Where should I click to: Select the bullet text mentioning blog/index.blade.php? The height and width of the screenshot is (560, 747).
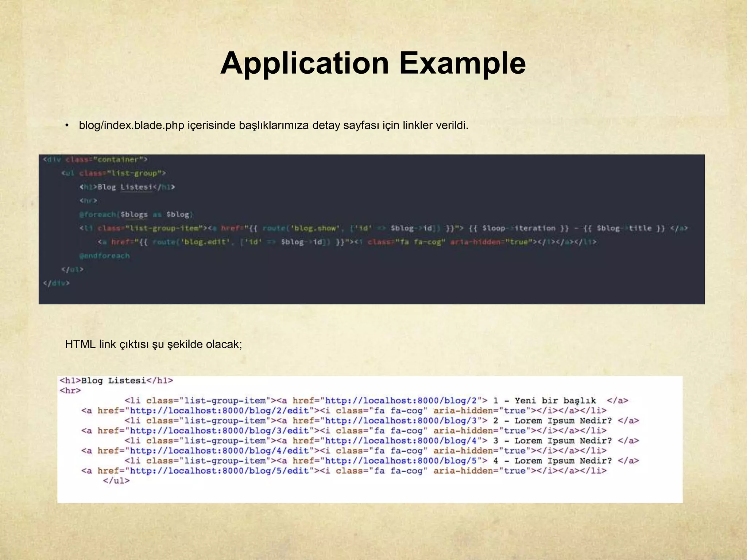point(274,125)
